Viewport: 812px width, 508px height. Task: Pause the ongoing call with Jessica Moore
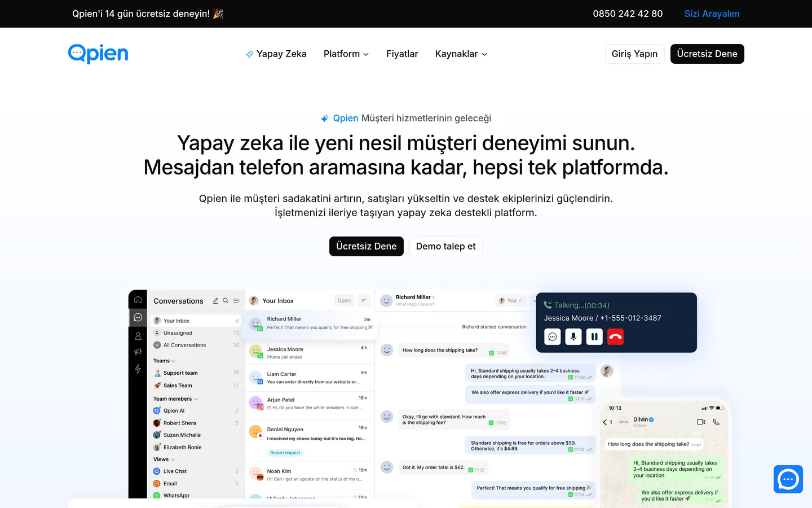click(594, 337)
